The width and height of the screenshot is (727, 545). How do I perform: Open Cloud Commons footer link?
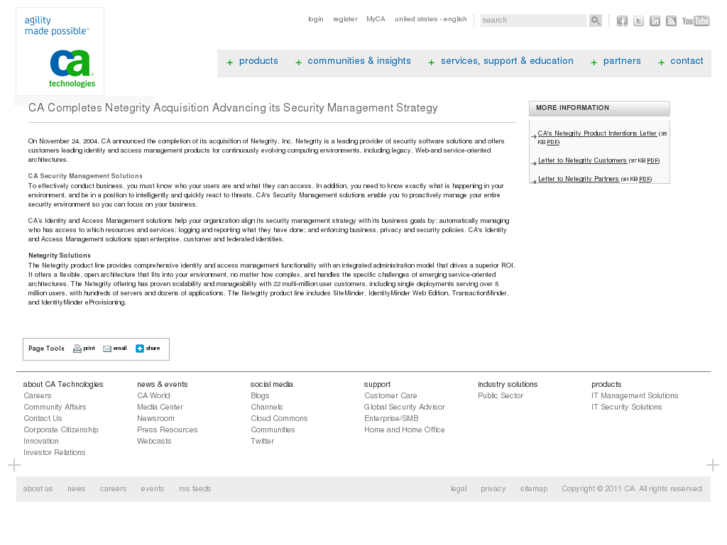point(279,418)
